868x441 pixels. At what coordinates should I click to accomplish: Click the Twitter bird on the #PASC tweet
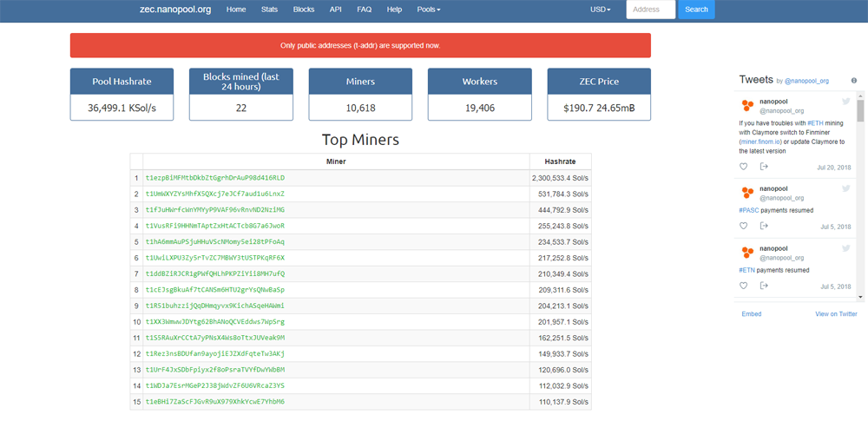coord(845,188)
